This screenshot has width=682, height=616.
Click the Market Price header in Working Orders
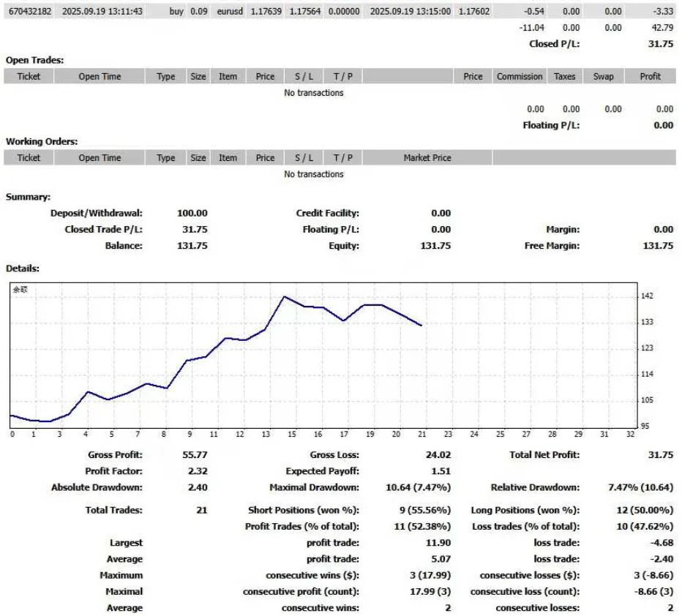pyautogui.click(x=427, y=157)
